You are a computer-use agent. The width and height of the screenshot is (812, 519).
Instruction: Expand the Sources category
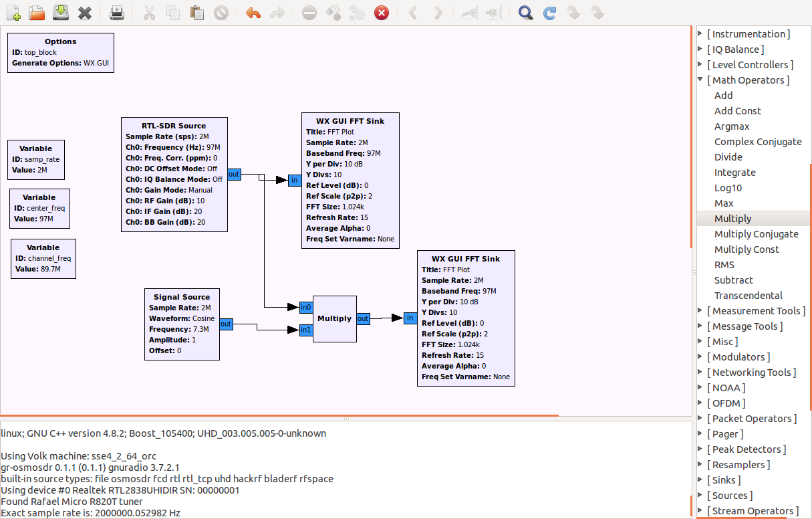tap(700, 496)
